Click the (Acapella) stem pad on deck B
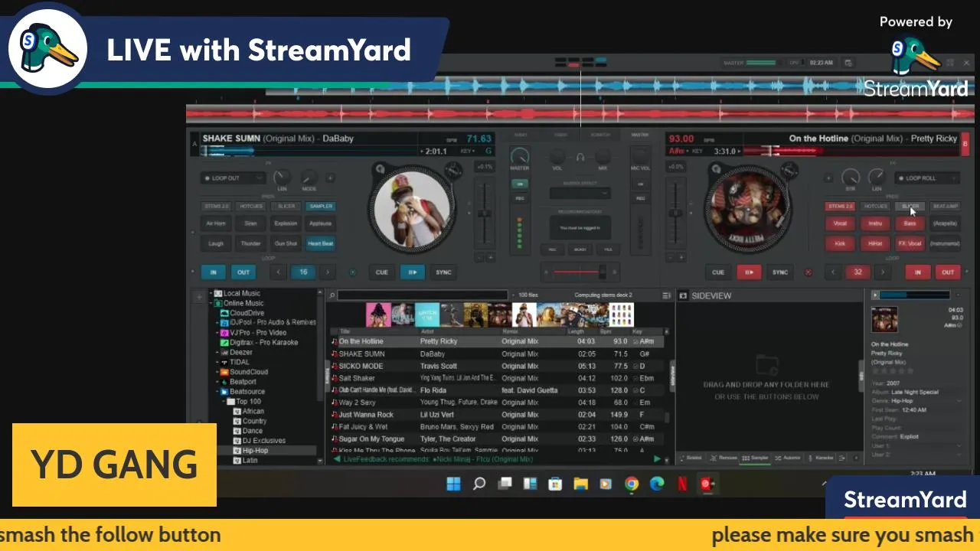980x551 pixels. pyautogui.click(x=946, y=223)
